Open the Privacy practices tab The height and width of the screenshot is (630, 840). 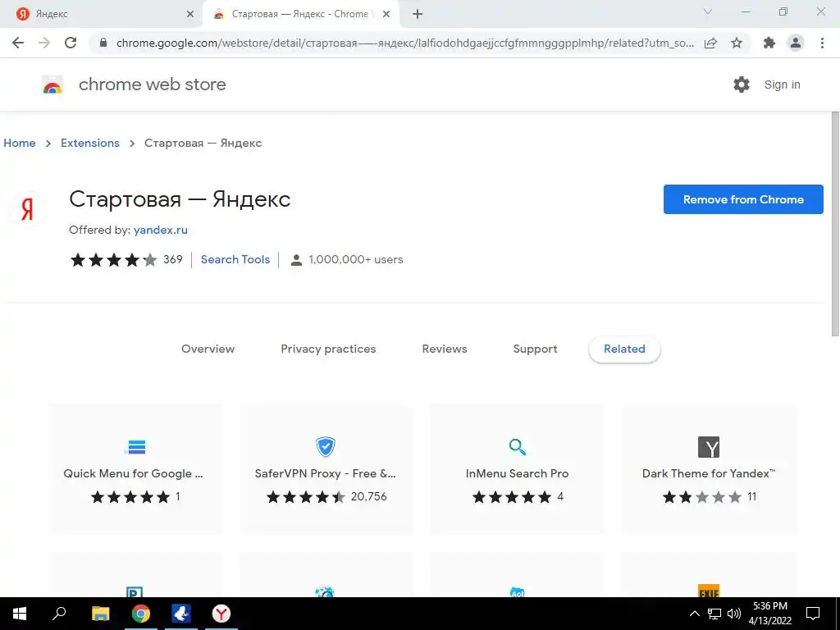pos(328,349)
